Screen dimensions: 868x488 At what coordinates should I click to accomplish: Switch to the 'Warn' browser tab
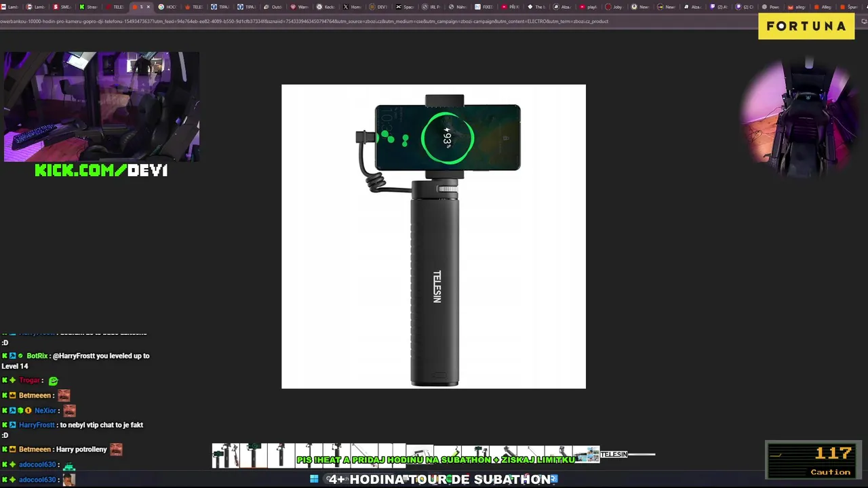[x=300, y=7]
